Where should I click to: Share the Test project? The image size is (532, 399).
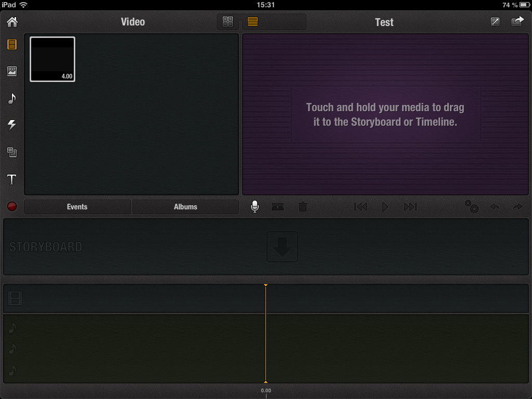[x=517, y=21]
